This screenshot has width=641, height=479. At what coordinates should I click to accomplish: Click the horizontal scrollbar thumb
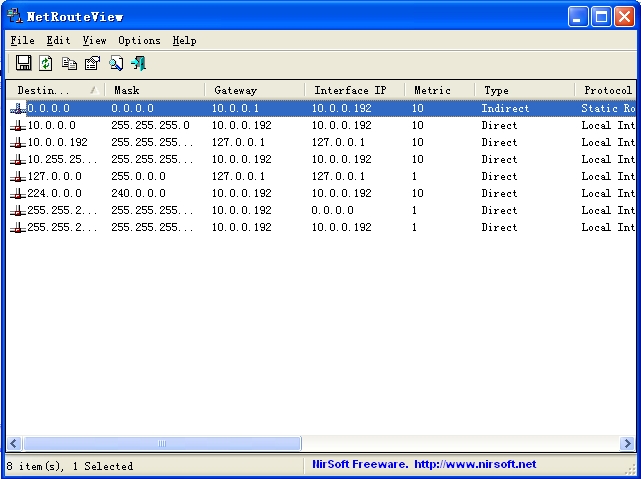(x=160, y=443)
